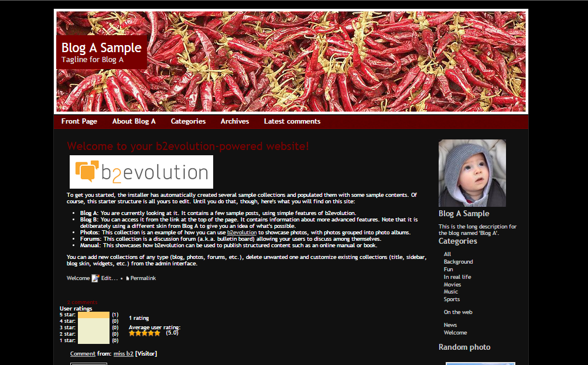Open the 2 comments link
The width and height of the screenshot is (588, 365).
click(82, 302)
